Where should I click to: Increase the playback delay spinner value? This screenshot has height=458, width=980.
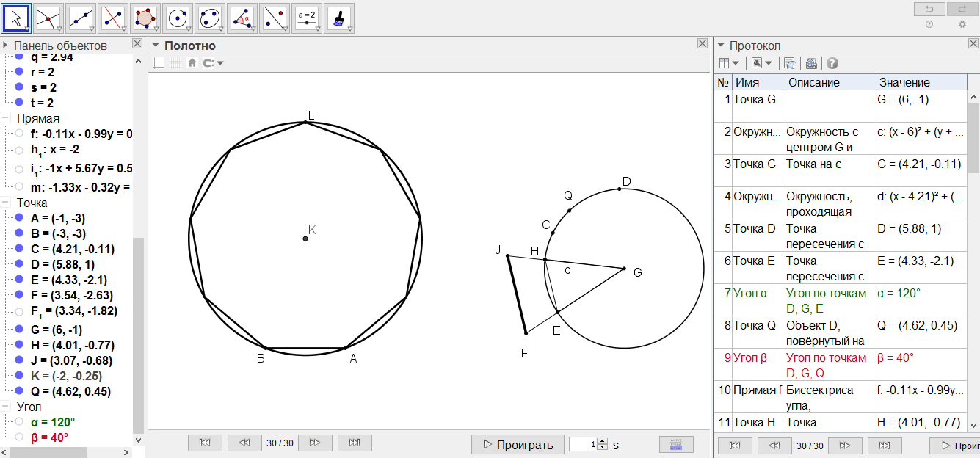coord(603,440)
